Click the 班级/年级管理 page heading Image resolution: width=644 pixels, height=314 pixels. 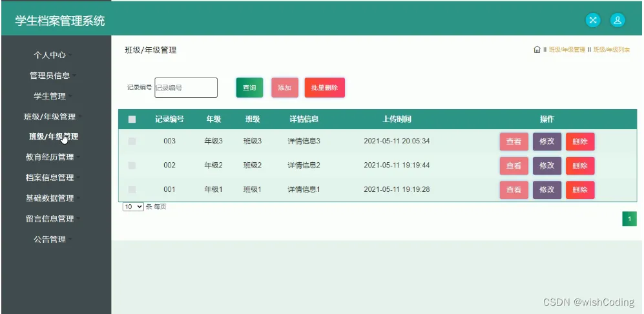click(151, 50)
